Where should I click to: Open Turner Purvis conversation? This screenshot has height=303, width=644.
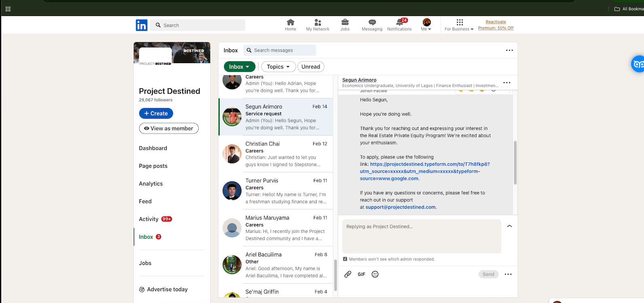(276, 191)
